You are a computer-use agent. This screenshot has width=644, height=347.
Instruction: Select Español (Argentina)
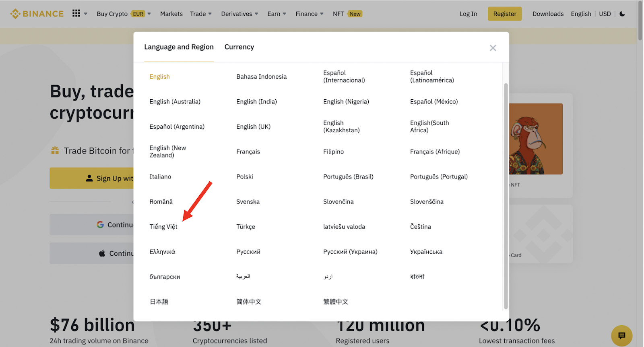(x=177, y=127)
